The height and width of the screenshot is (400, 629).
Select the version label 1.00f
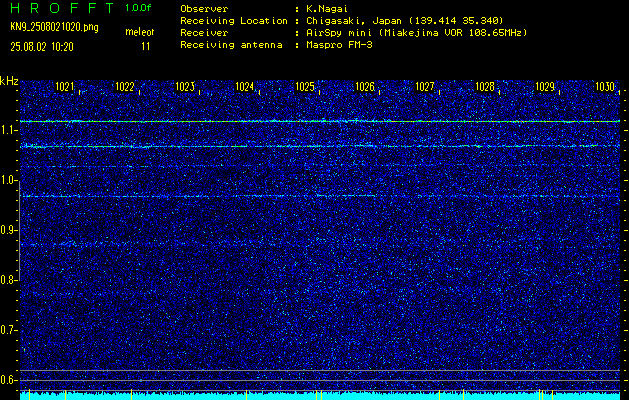138,8
